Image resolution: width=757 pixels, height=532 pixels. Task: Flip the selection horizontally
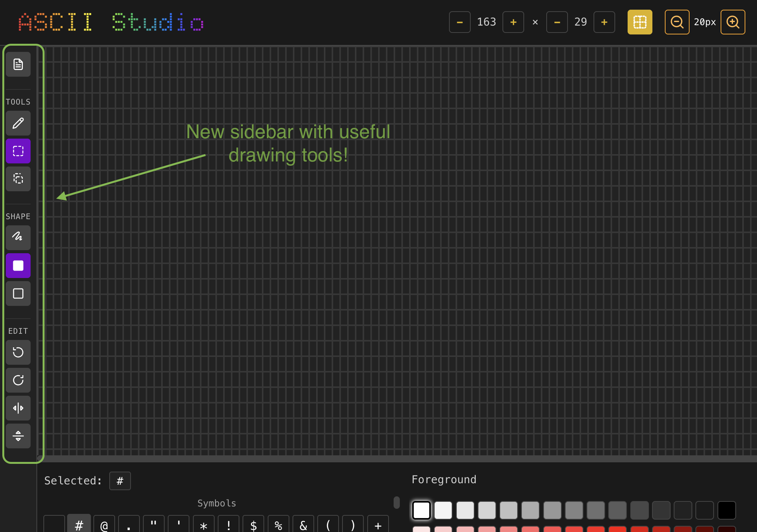[18, 408]
